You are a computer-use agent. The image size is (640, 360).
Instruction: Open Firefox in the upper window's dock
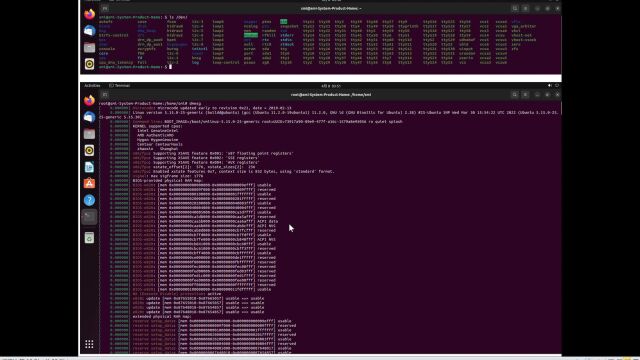point(89,14)
